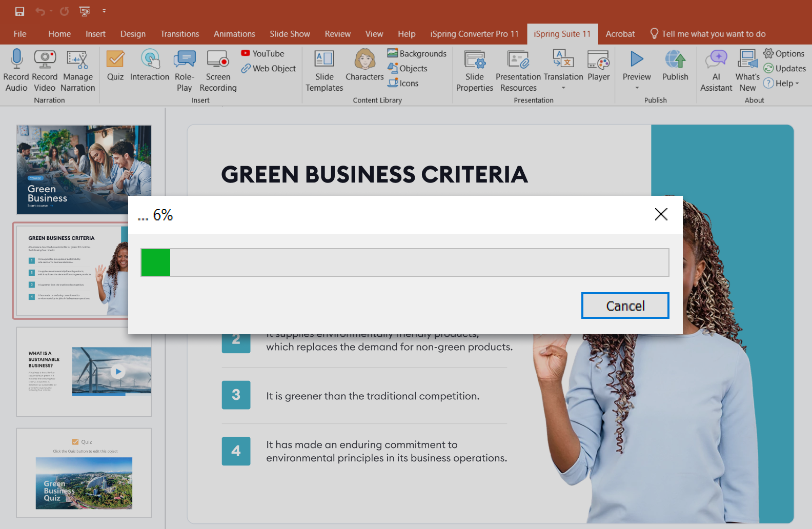This screenshot has height=529, width=812.
Task: Open the Animations ribbon tab
Action: [234, 34]
